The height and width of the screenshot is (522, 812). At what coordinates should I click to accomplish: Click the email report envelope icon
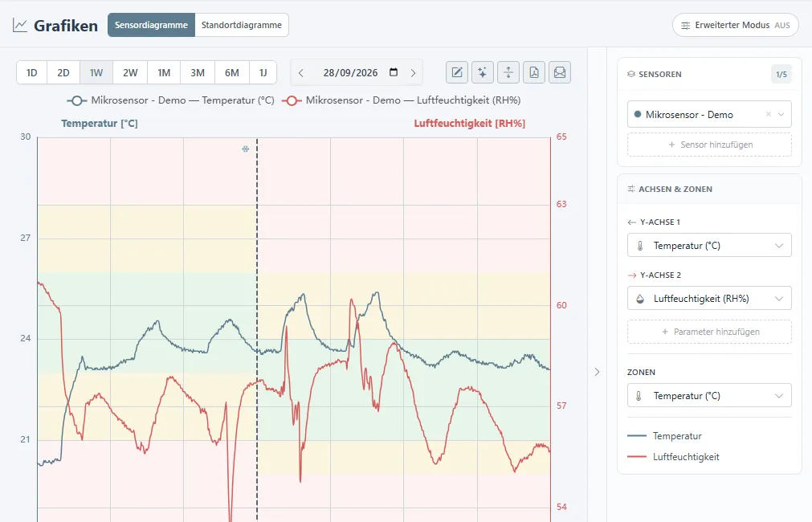point(560,72)
